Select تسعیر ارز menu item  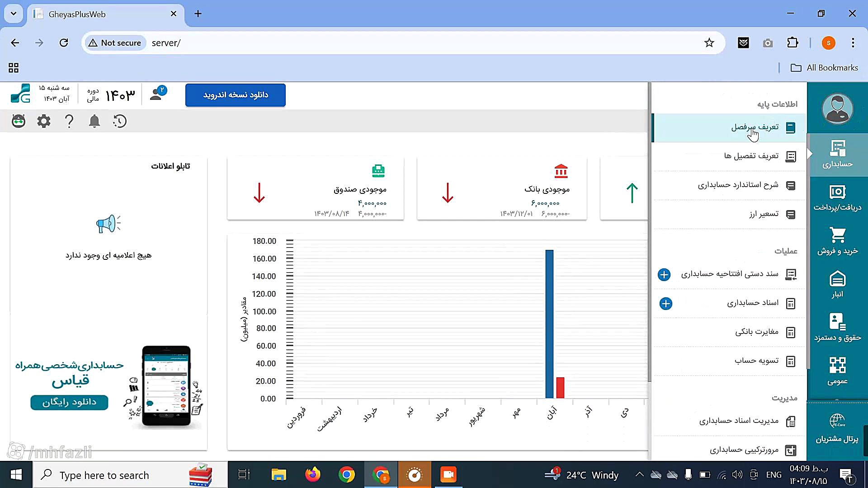[729, 214]
